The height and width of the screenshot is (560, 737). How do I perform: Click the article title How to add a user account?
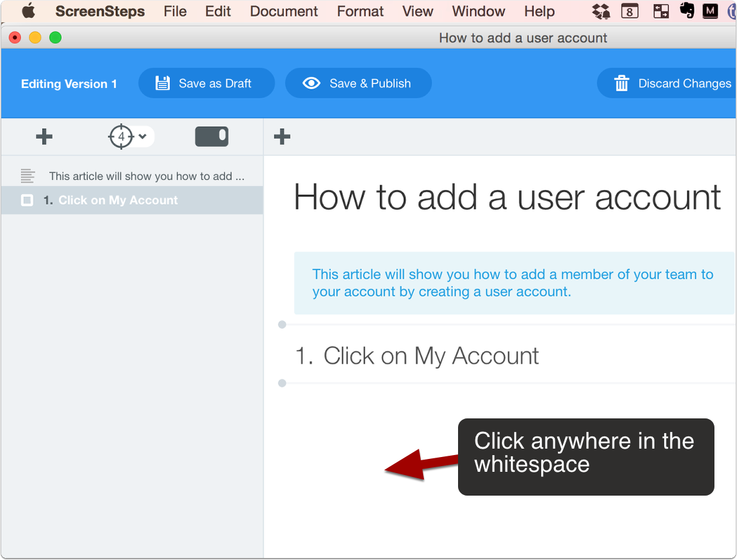click(x=507, y=198)
